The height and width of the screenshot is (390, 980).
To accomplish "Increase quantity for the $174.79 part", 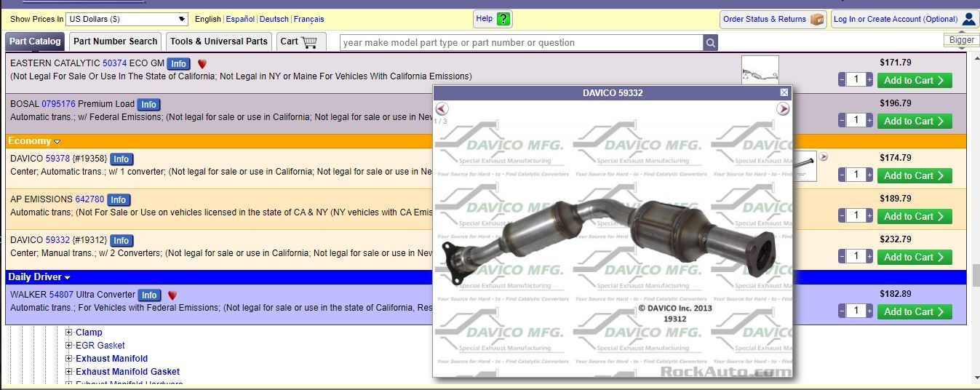I will [869, 175].
